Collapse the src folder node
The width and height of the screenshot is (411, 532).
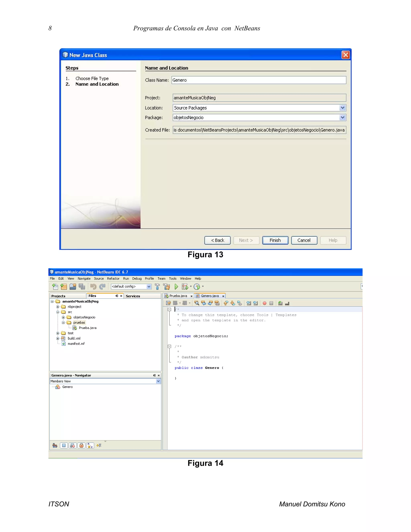(58, 312)
